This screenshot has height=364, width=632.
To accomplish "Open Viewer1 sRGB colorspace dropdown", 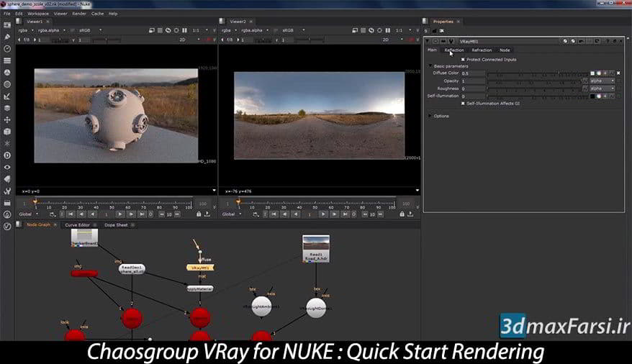I will 89,31.
